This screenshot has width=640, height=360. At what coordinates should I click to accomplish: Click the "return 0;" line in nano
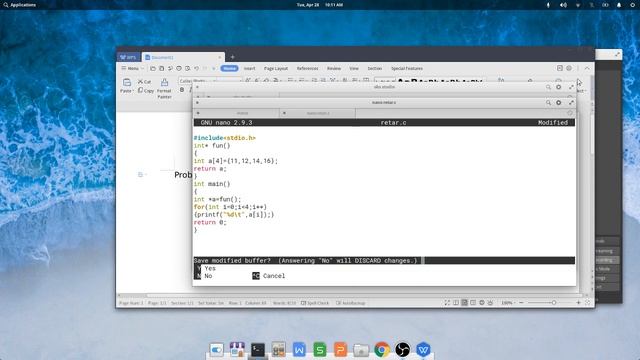(210, 222)
